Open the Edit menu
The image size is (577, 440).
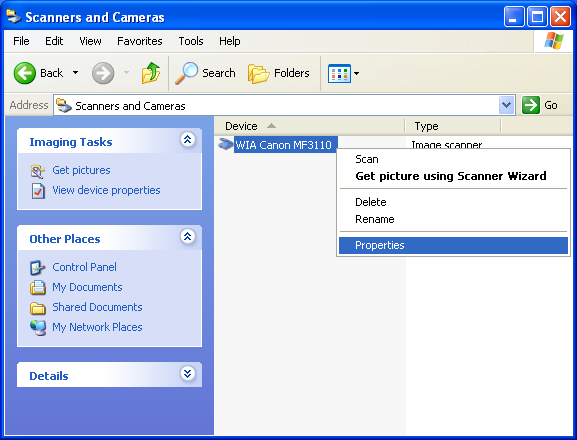(54, 41)
